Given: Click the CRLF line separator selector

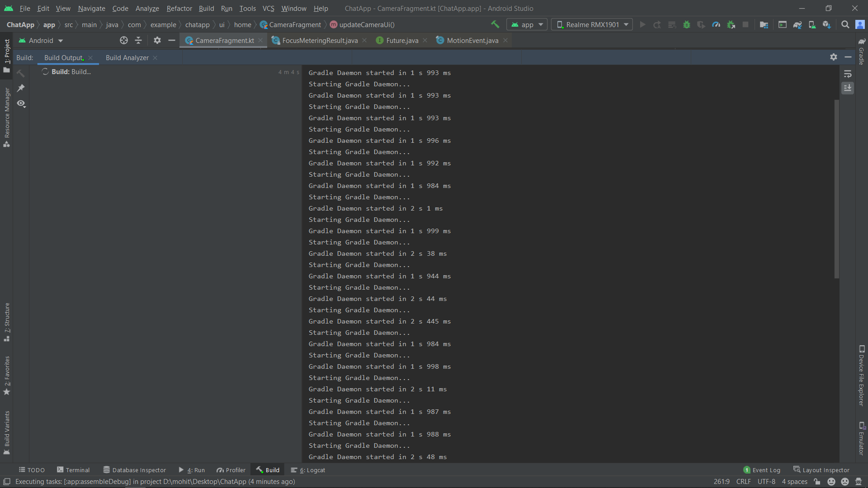Looking at the screenshot, I should click(743, 482).
